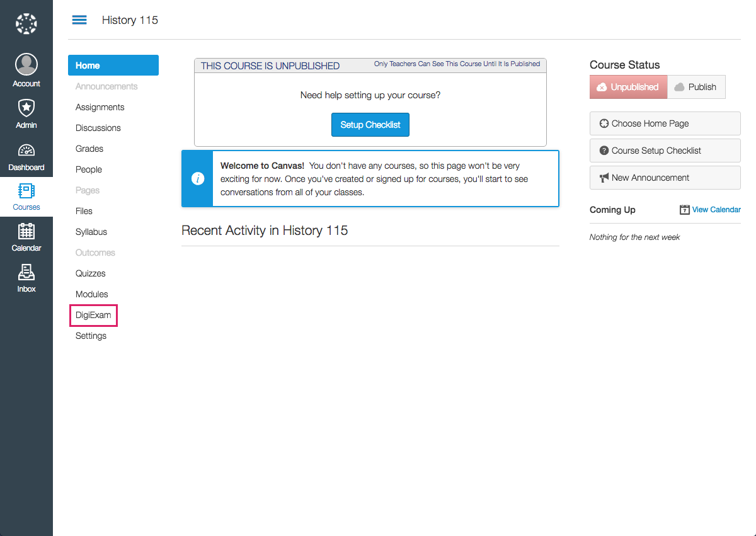Click the info icon in Welcome banner
756x536 pixels.
197,179
